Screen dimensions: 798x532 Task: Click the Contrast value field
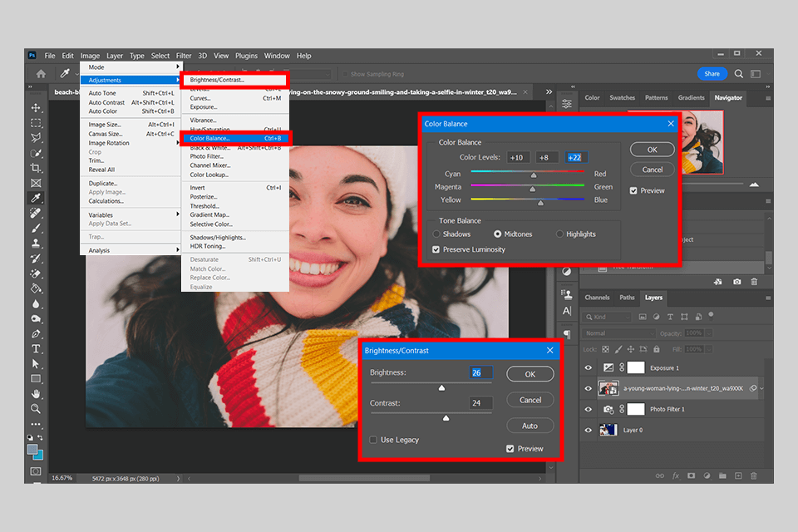coord(480,403)
